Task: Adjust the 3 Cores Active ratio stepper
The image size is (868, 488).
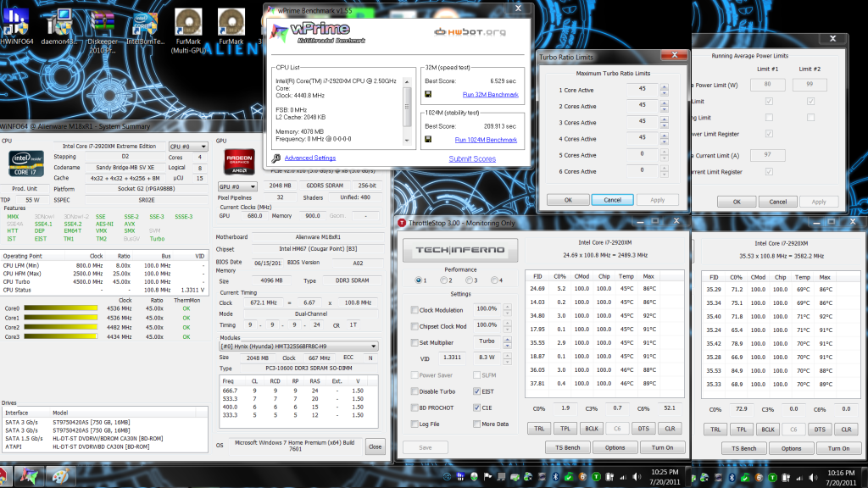Action: [x=665, y=122]
